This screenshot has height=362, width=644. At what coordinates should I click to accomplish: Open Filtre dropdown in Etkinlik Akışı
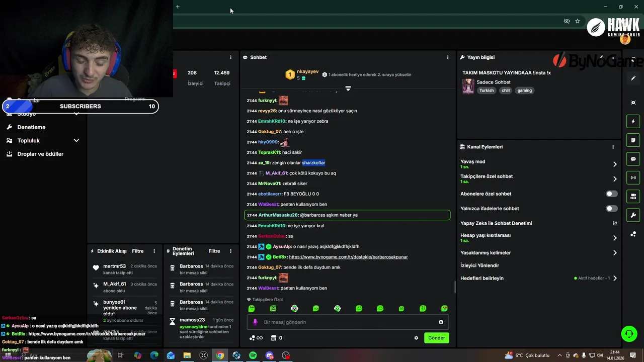(137, 251)
